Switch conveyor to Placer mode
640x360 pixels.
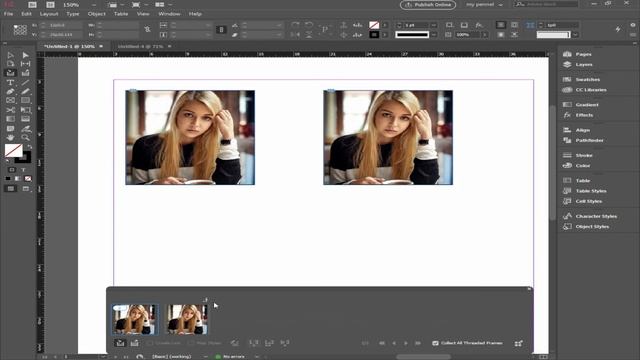(134, 343)
